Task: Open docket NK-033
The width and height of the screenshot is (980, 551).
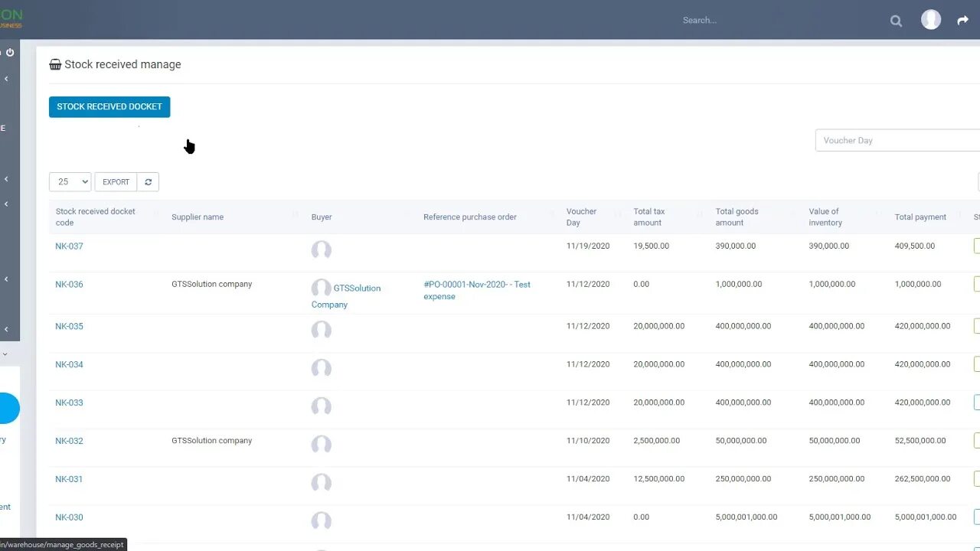Action: tap(69, 403)
